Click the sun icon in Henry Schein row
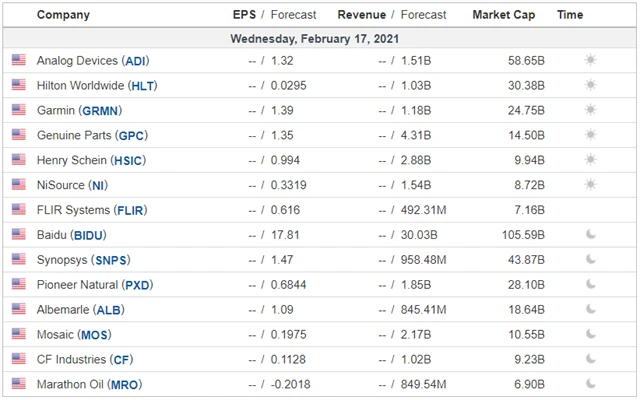 click(590, 160)
